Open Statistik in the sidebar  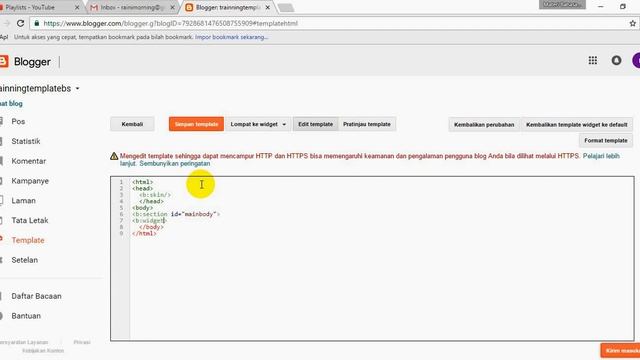(x=26, y=141)
